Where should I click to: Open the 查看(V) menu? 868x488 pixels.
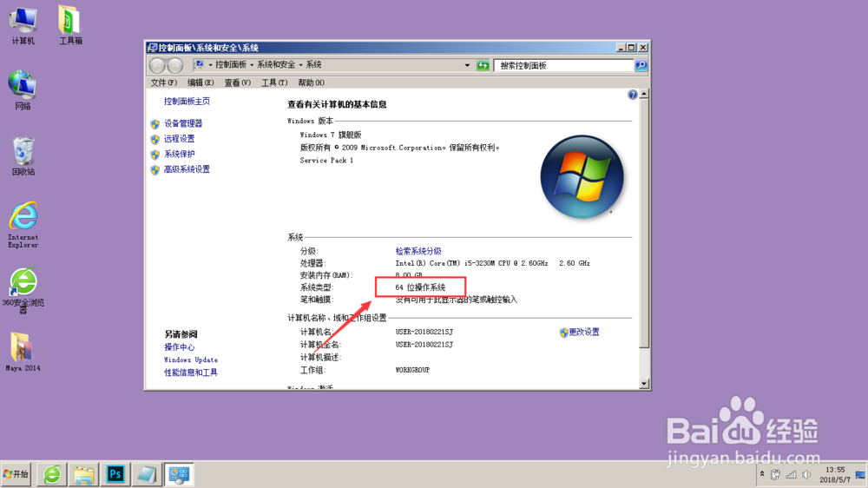tap(238, 82)
